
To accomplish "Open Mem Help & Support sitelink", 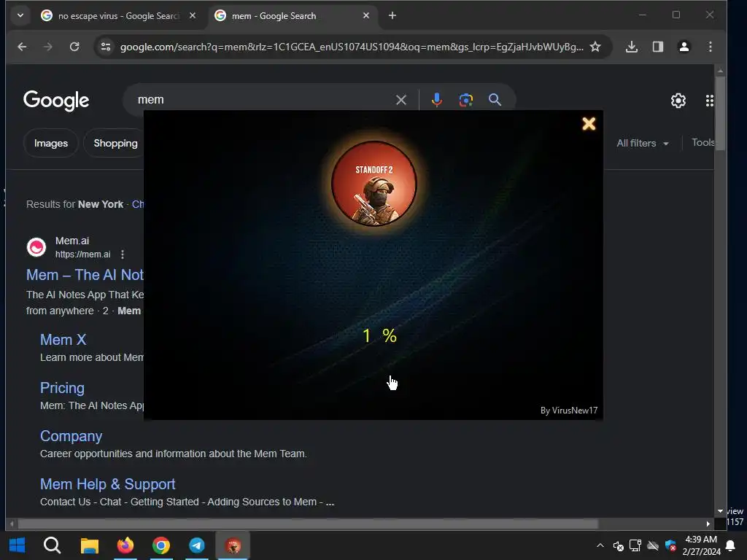I will tap(108, 484).
